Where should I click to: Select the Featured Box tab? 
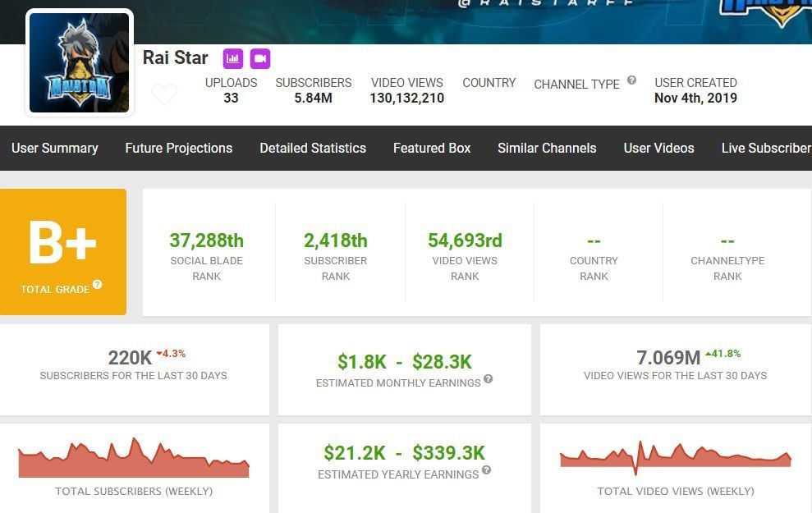432,148
